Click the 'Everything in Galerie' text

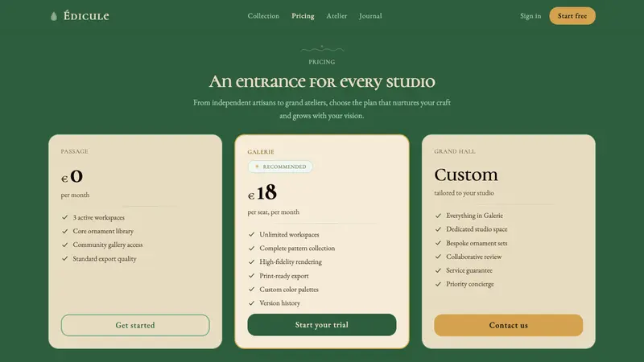[474, 216]
